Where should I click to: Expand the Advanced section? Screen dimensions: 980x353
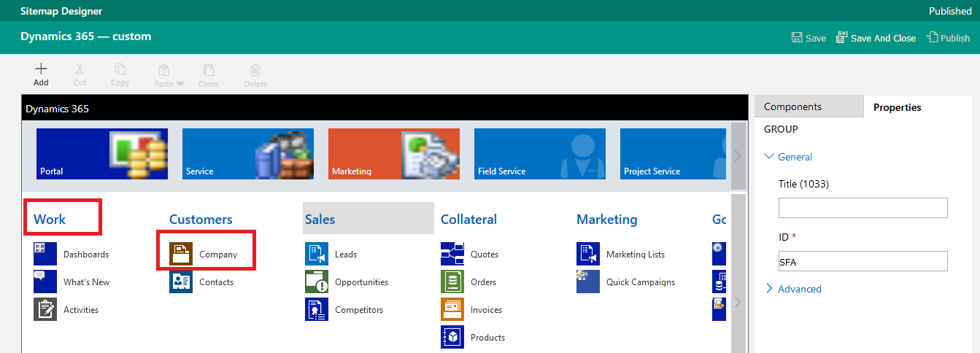click(793, 289)
